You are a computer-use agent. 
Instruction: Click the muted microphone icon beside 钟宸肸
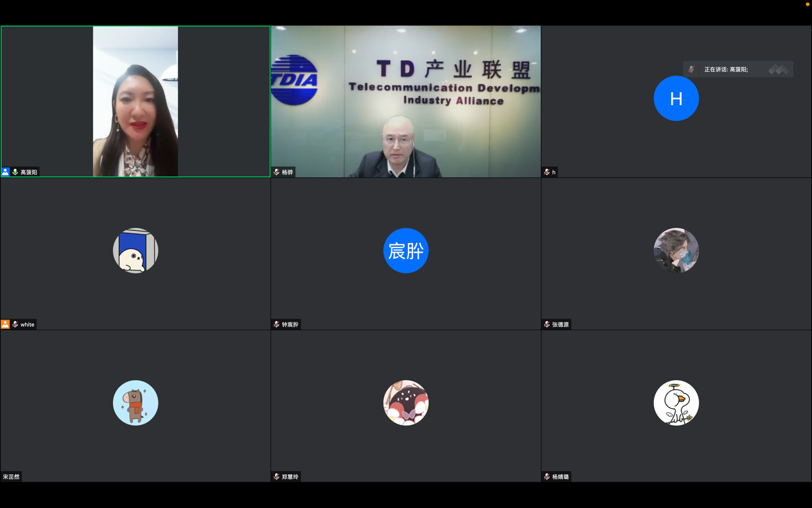(276, 324)
